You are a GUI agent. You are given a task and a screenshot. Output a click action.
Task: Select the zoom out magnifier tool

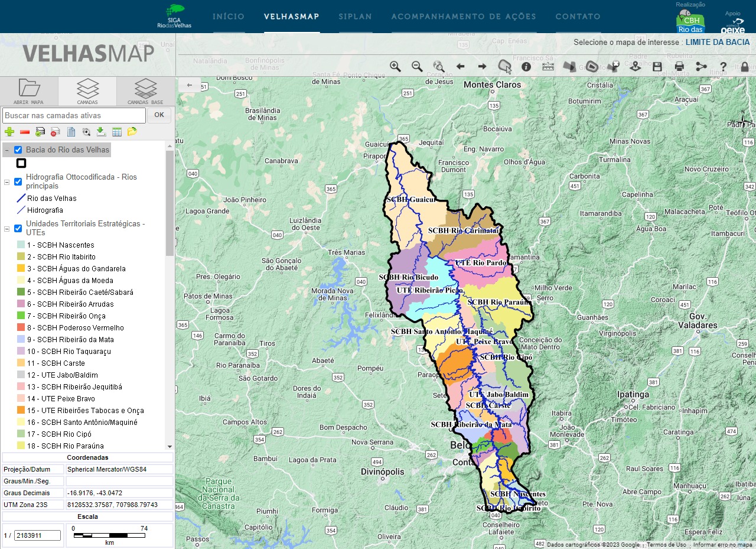point(417,66)
